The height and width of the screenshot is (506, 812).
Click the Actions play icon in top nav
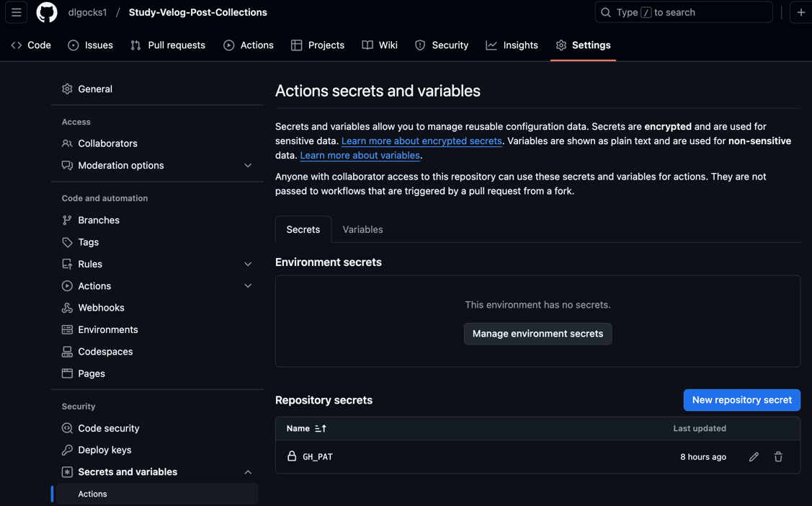click(229, 45)
